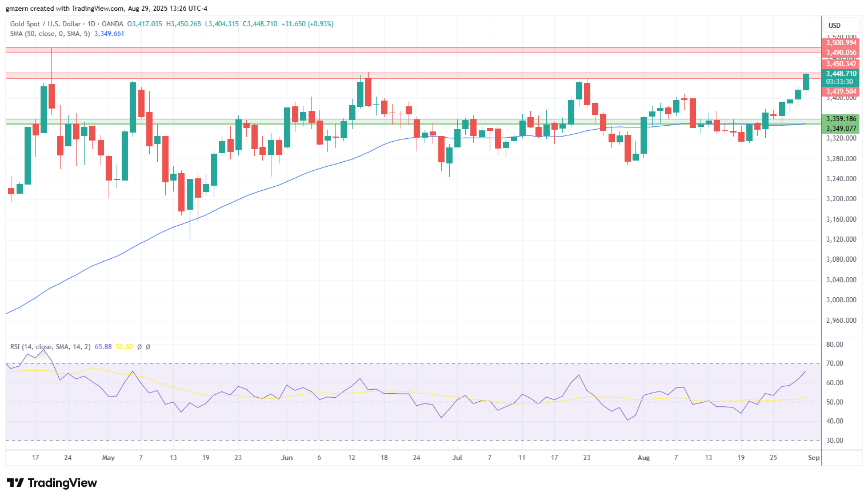The image size is (868, 500).
Task: Click the TradingView logo at bottom left
Action: pos(52,483)
